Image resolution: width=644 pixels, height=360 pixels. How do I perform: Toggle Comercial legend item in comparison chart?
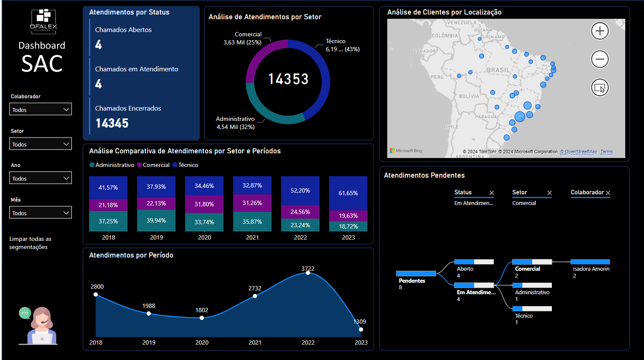[153, 165]
